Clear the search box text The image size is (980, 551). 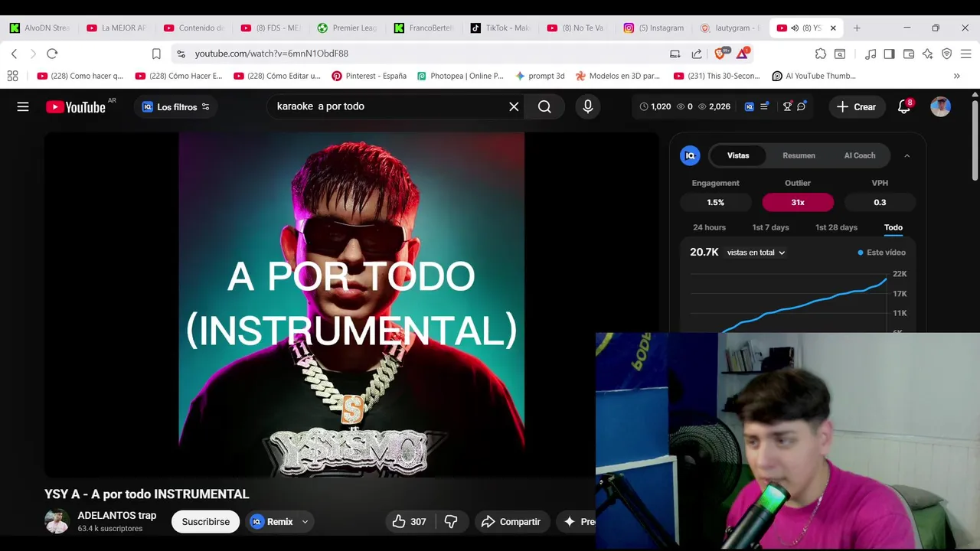(x=514, y=107)
